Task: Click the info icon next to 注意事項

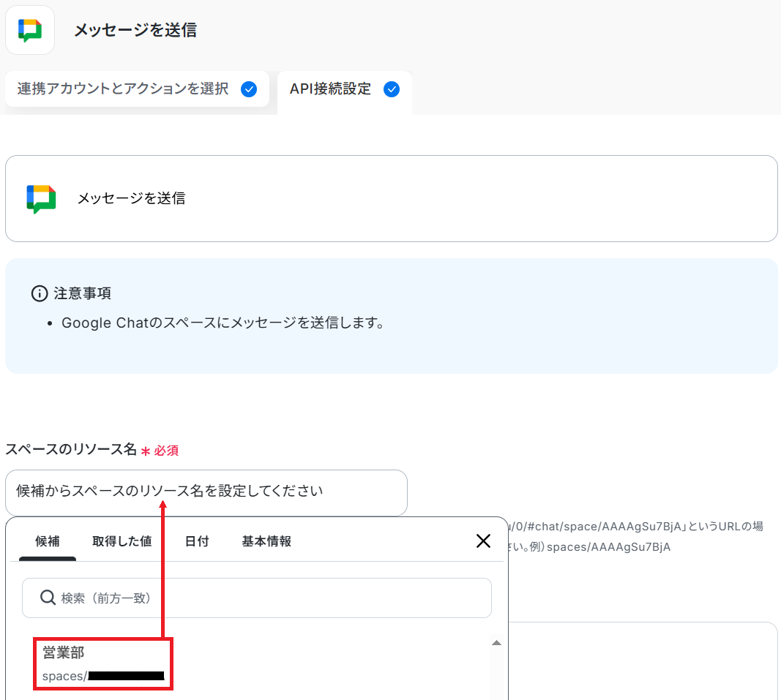Action: (39, 293)
